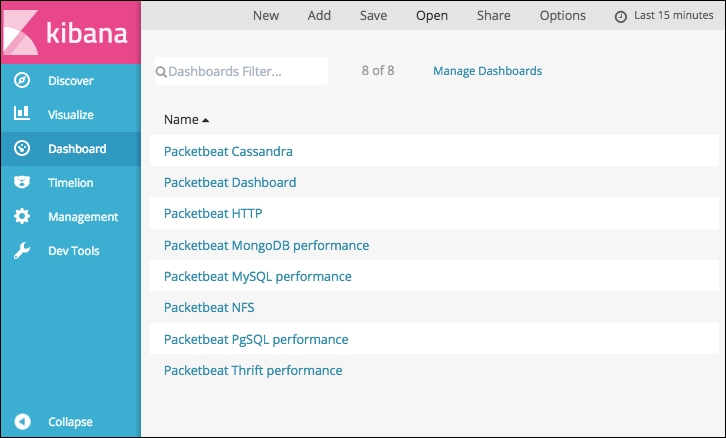Click Add in top toolbar
This screenshot has width=726, height=438.
319,15
